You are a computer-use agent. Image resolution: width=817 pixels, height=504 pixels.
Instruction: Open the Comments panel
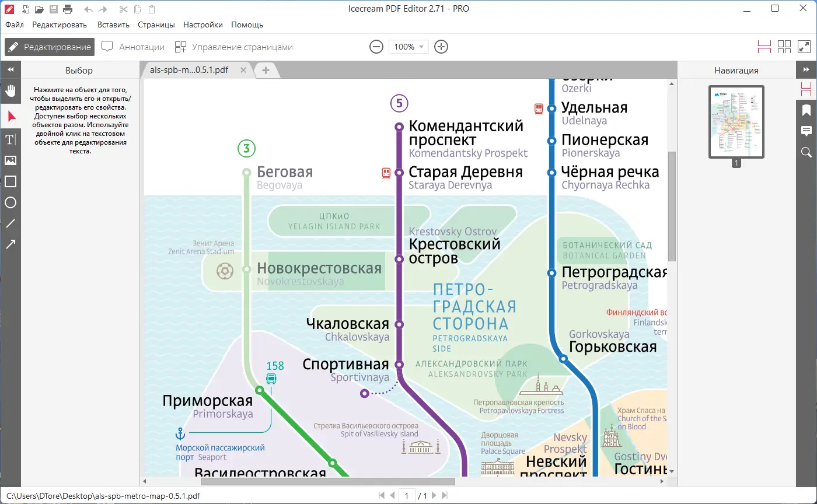(806, 131)
